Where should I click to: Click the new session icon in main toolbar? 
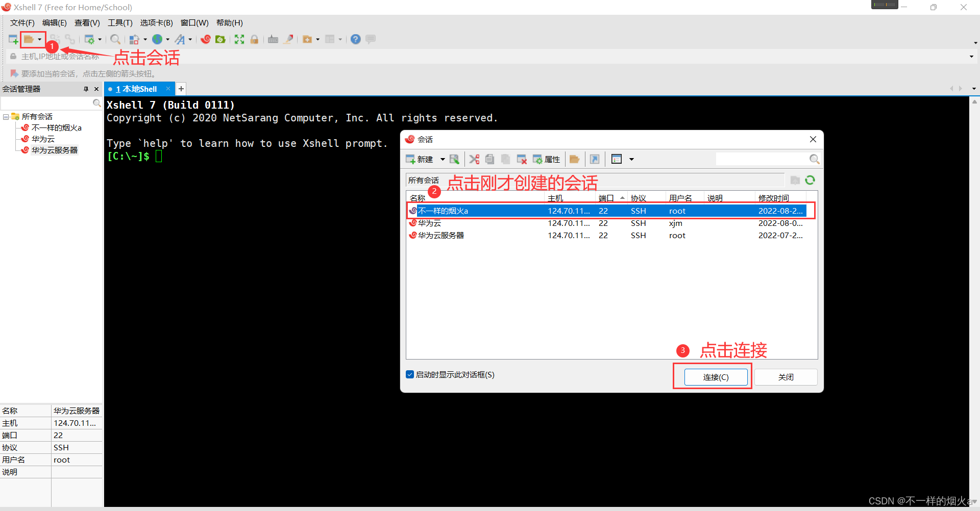[13, 39]
